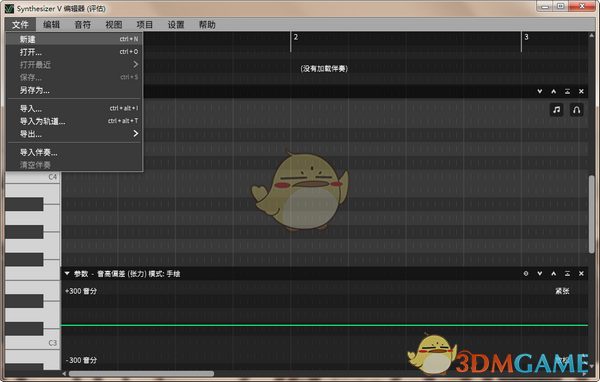The image size is (600, 382).
Task: Open the 设置 menu
Action: pos(176,25)
